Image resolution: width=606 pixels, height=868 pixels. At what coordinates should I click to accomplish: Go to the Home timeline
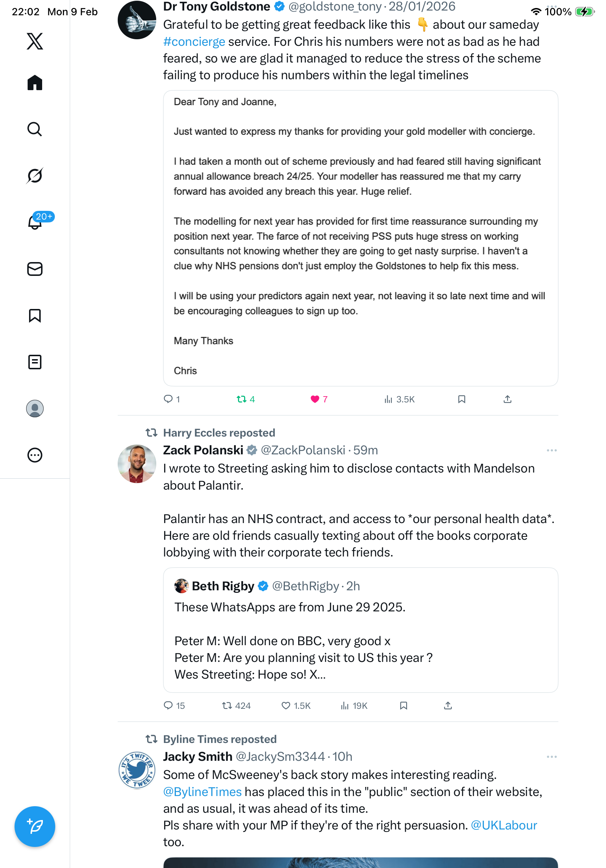click(x=35, y=83)
